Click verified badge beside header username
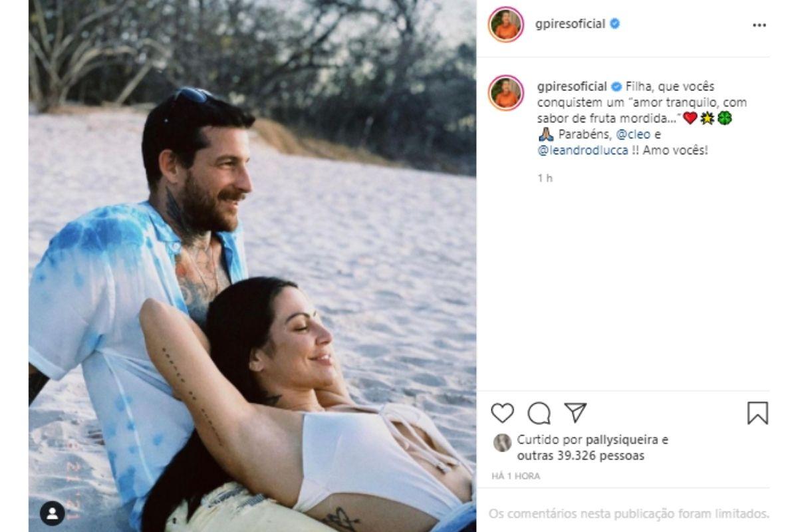The height and width of the screenshot is (532, 798). click(615, 24)
